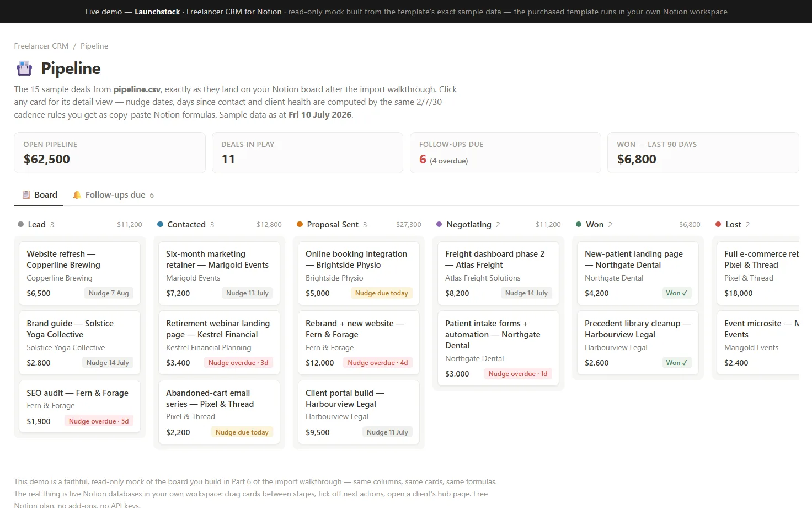
Task: Click the blue Contacted column status dot
Action: pyautogui.click(x=160, y=224)
